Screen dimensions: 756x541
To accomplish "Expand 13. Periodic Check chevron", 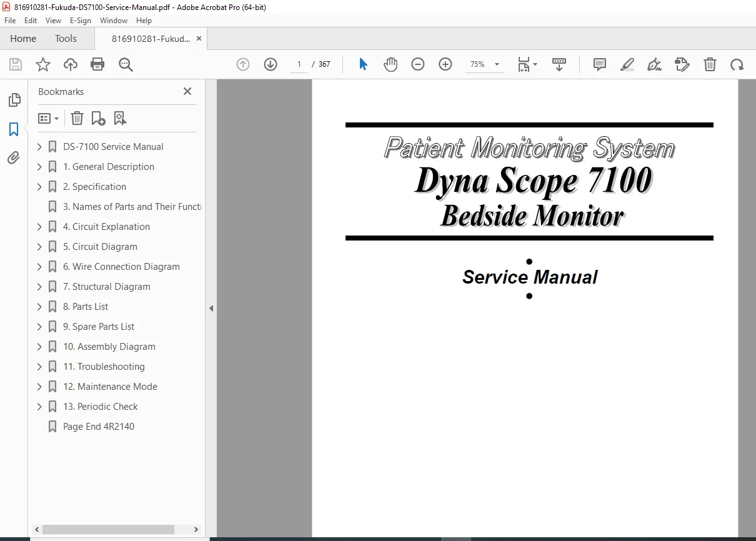I will click(39, 407).
